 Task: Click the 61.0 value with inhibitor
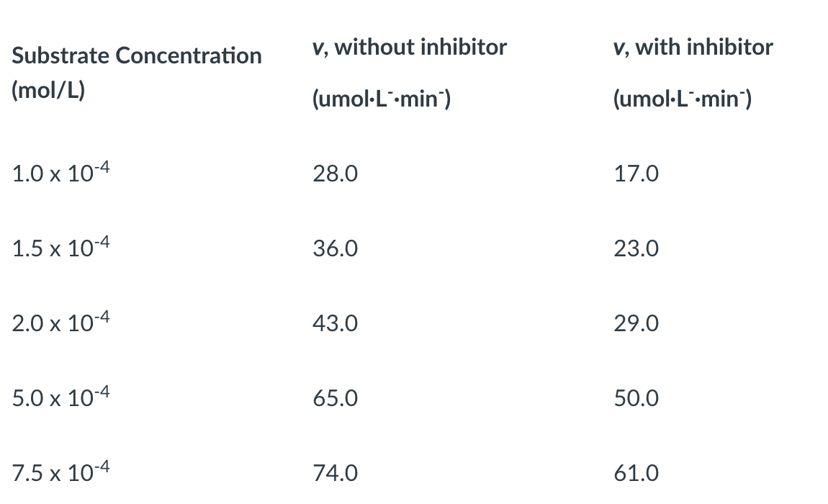636,474
